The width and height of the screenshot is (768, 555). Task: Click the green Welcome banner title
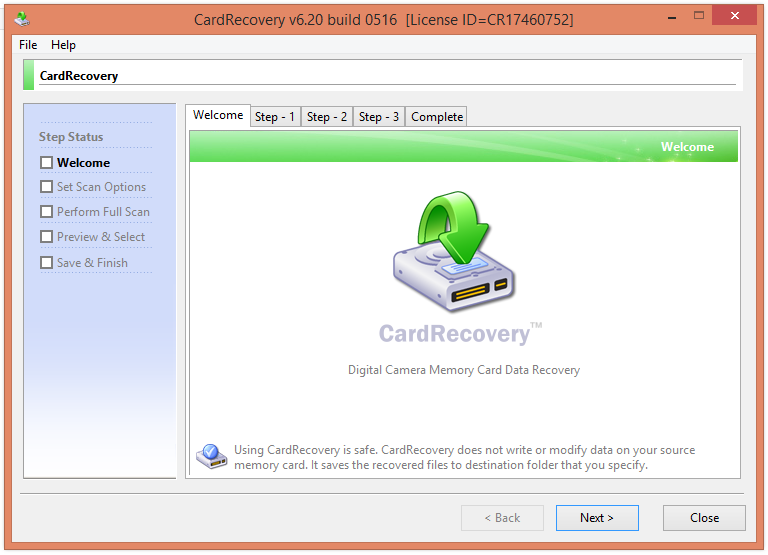coord(687,146)
